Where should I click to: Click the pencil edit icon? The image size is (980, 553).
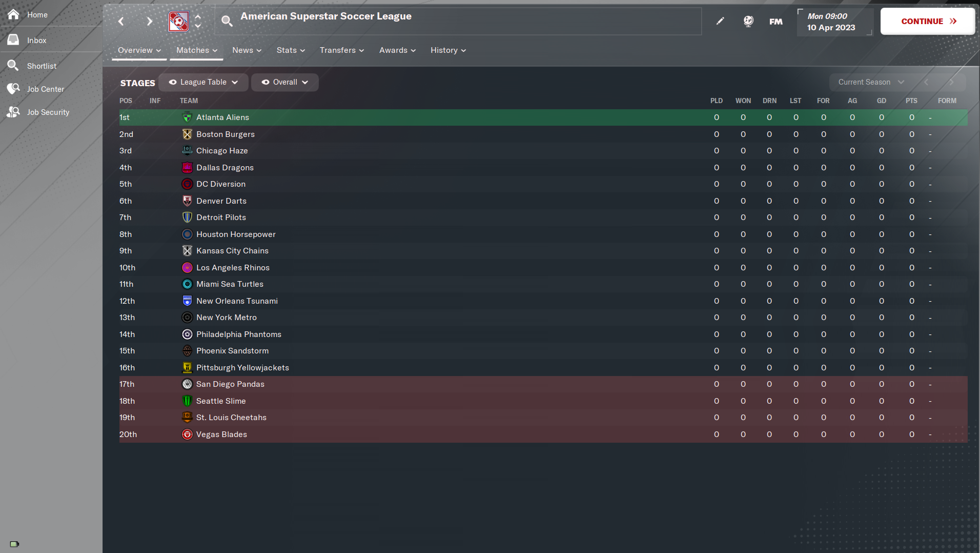coord(720,21)
